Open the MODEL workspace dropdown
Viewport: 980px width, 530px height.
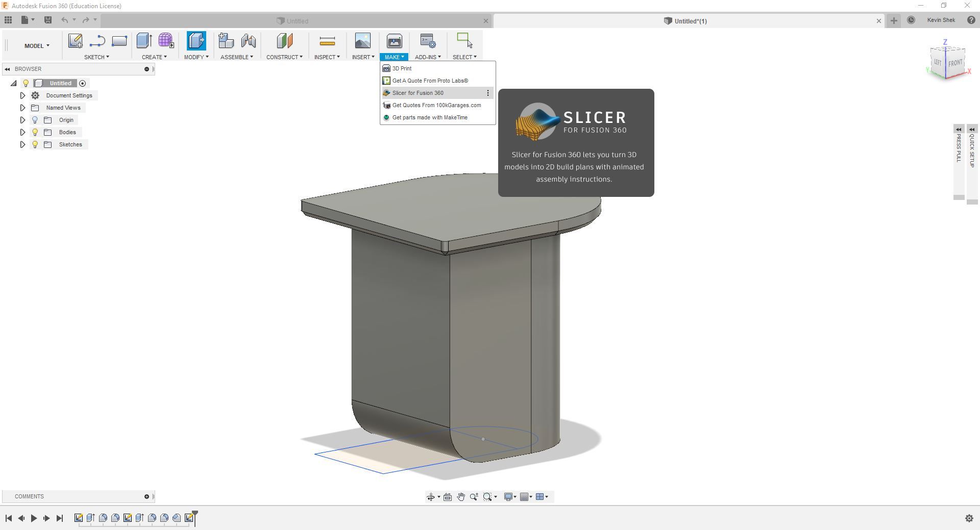coord(36,45)
